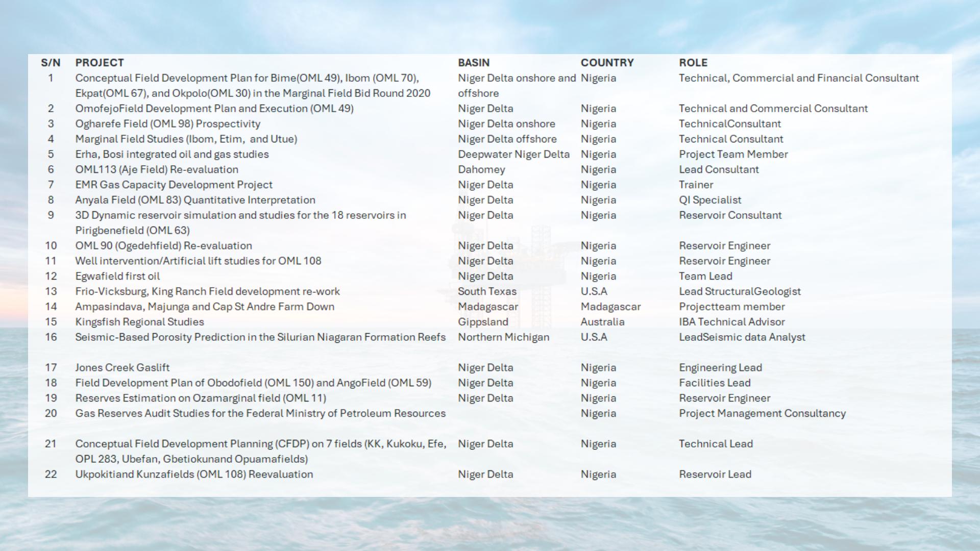Click 'Erha, Bosi integrated oil and gas studies'
This screenshot has height=551, width=980.
(172, 154)
